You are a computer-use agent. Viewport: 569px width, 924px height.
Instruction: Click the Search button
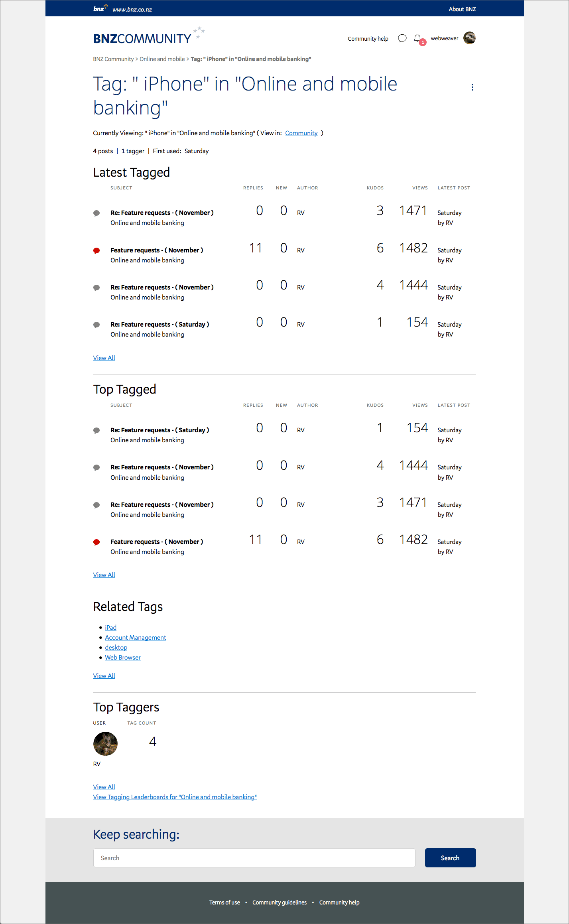pos(450,858)
